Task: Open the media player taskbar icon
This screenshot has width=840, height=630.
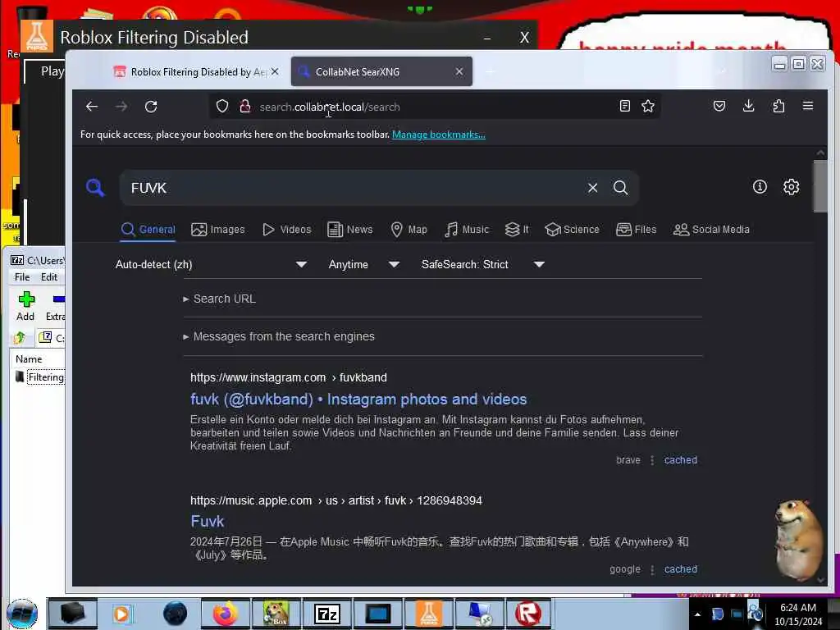Action: tap(122, 614)
